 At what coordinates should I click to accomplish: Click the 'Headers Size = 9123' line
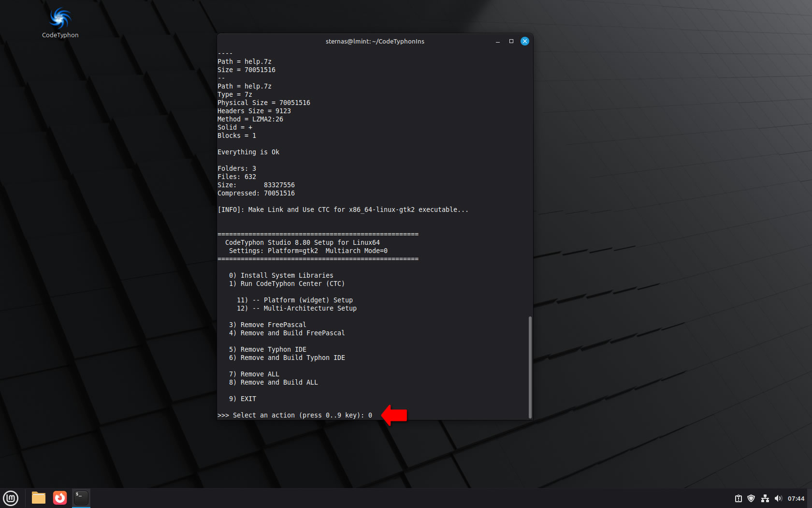pos(254,111)
